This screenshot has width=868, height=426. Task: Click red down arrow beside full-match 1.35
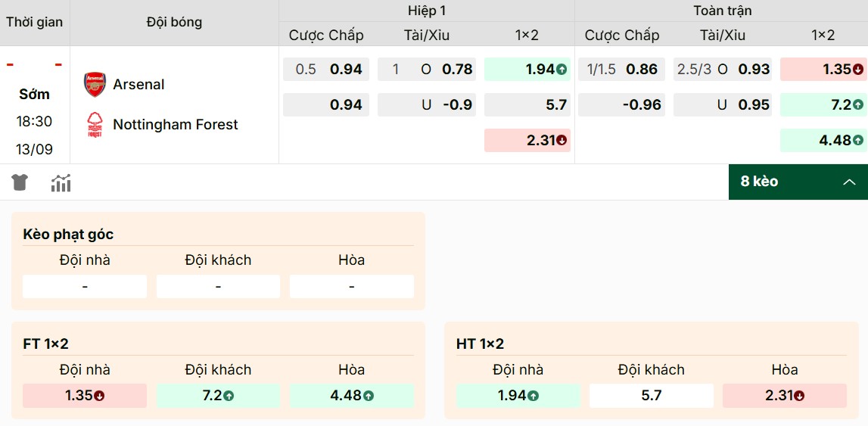tap(857, 70)
